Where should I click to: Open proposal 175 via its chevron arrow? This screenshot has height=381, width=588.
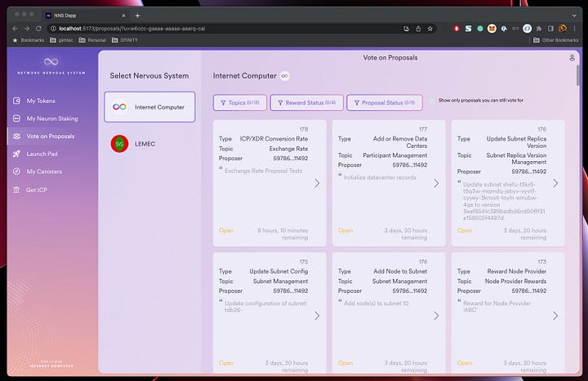[x=317, y=316]
